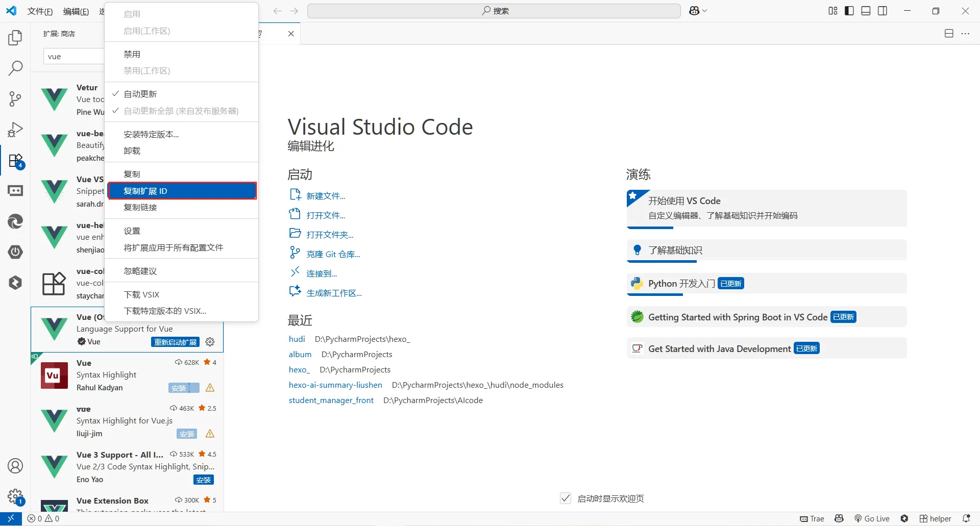Screen dimensions: 980x526
Task: Open the Manage gear in activity bar
Action: [15, 496]
